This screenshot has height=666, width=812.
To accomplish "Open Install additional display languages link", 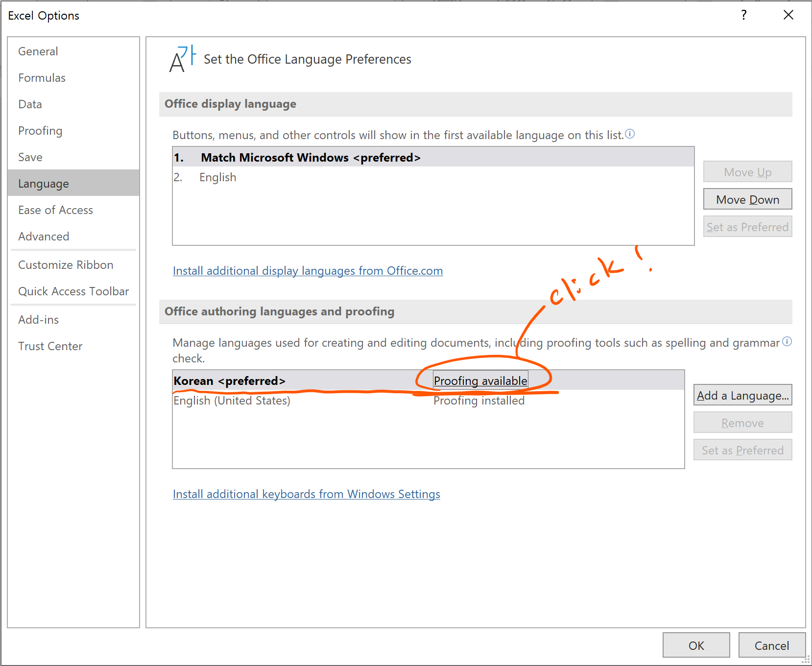I will pos(308,271).
